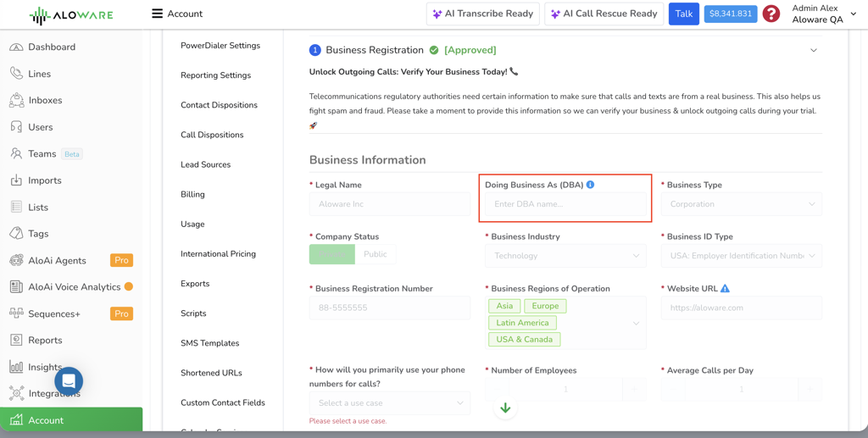Click the AI Call Rescue Ready button
This screenshot has height=438, width=868.
(604, 14)
